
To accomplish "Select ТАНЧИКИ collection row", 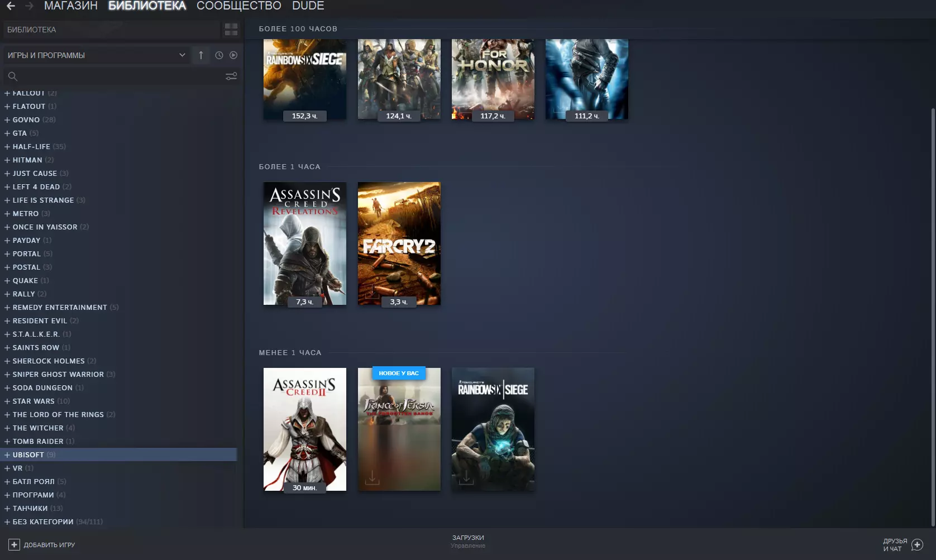I will [x=118, y=508].
